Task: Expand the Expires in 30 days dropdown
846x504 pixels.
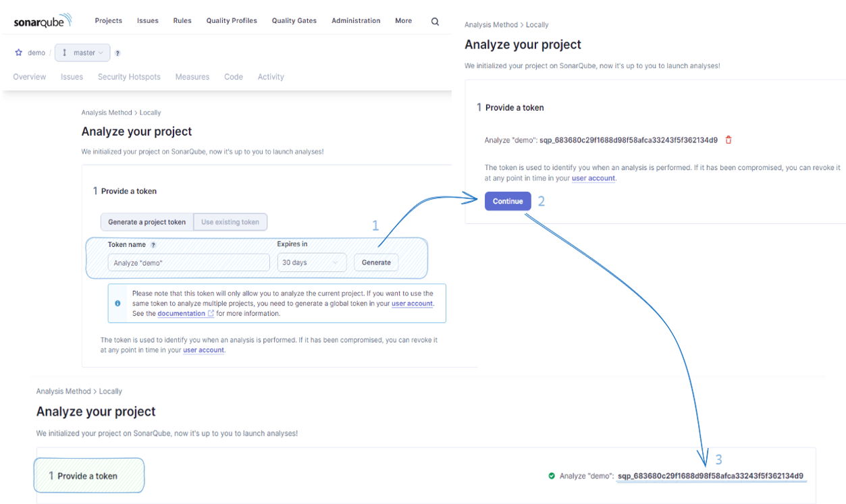Action: (311, 262)
